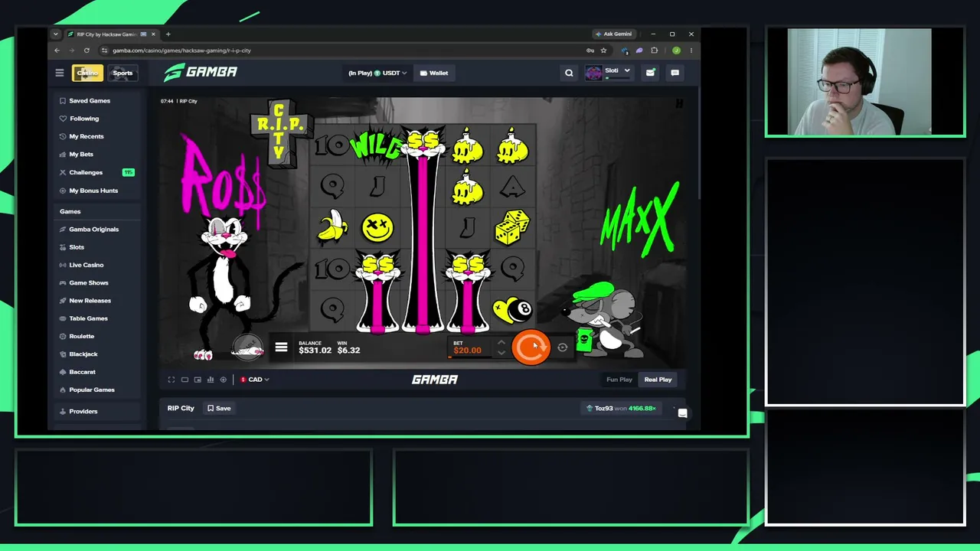Viewport: 980px width, 551px height.
Task: Go back in browser history
Action: coord(57,51)
